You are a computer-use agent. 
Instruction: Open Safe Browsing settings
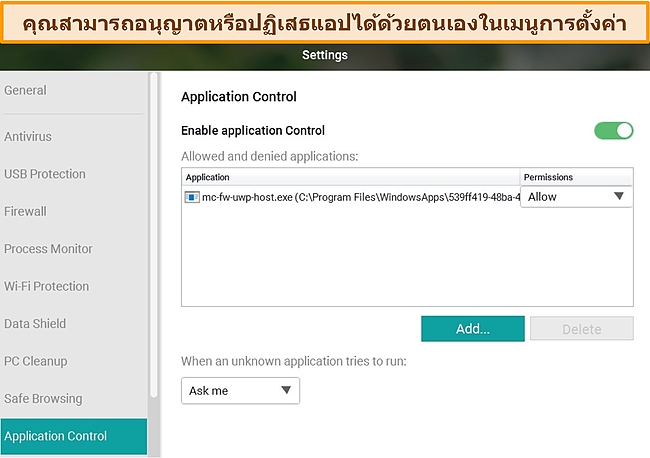point(43,398)
